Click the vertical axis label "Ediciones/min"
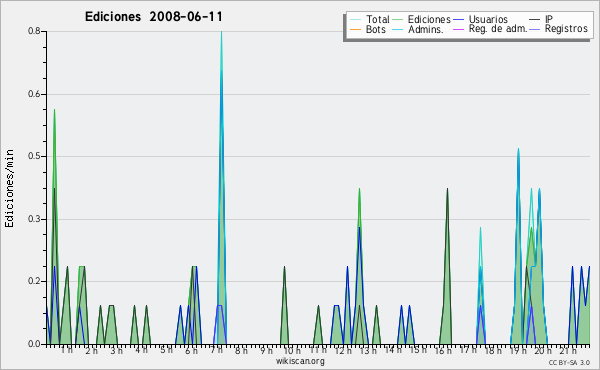Screen dimensions: 600x370 click(9, 189)
